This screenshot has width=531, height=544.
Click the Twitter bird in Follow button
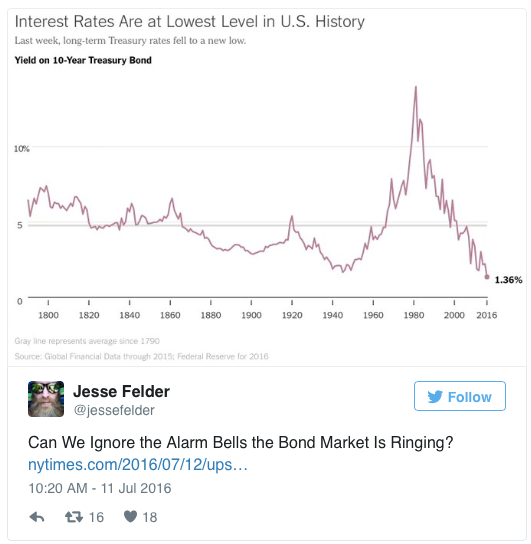click(x=435, y=397)
